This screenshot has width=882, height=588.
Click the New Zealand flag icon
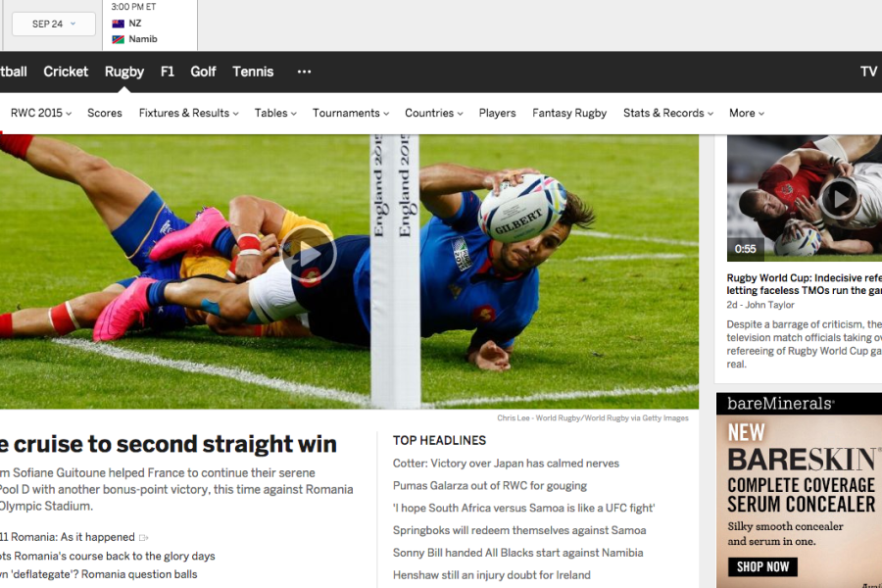[x=119, y=24]
